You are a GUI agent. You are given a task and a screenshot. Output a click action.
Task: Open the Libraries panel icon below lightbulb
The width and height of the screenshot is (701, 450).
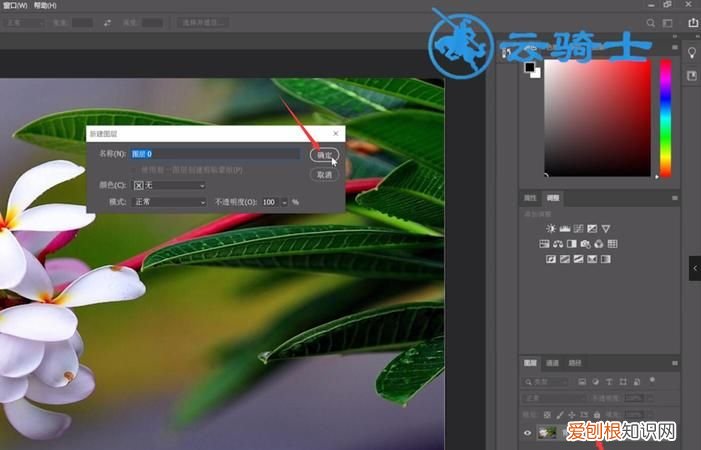692,75
